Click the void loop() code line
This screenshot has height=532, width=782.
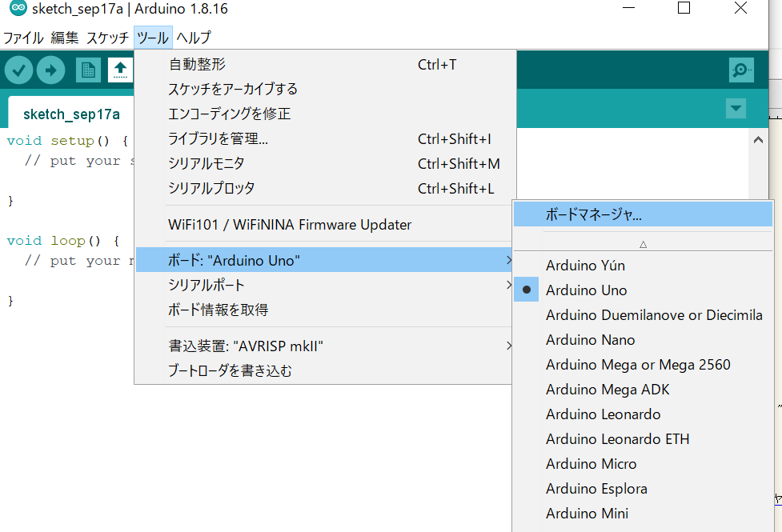click(x=63, y=241)
